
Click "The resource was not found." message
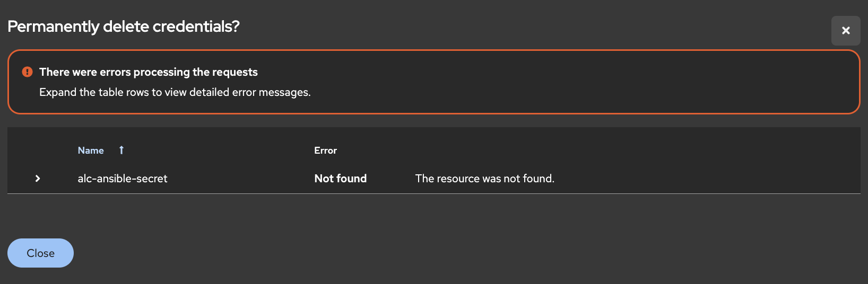tap(484, 179)
